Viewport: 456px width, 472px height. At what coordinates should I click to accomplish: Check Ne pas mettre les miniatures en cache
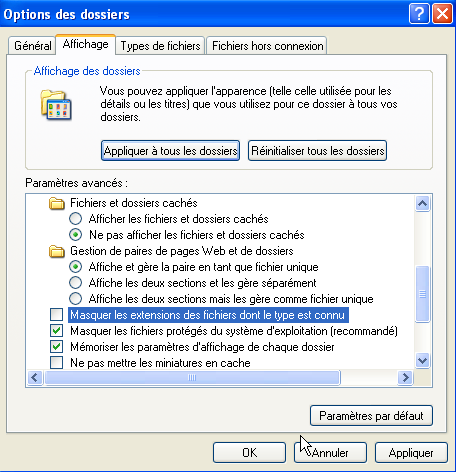tap(56, 363)
